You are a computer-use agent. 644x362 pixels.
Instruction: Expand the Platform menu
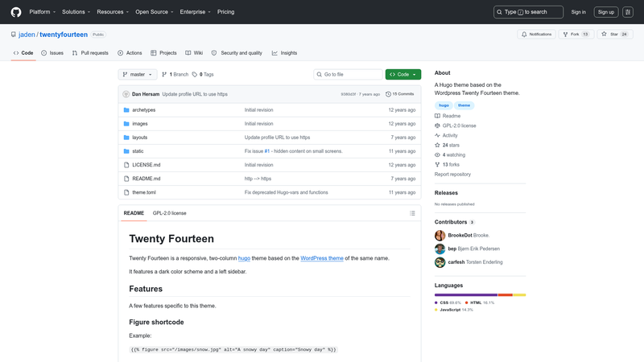click(43, 12)
